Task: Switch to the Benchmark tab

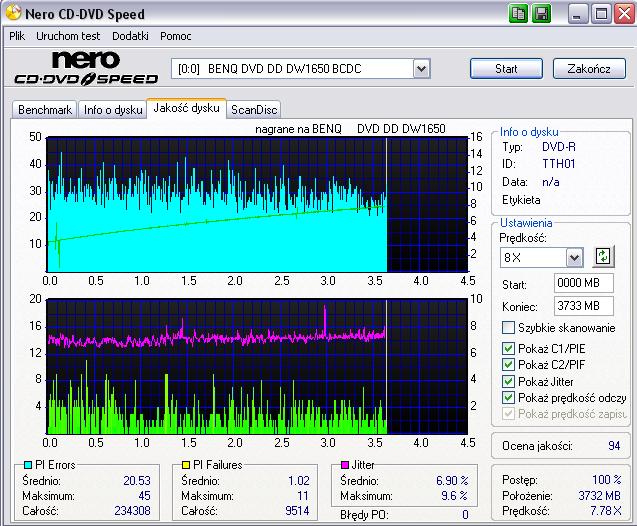Action: pos(45,110)
